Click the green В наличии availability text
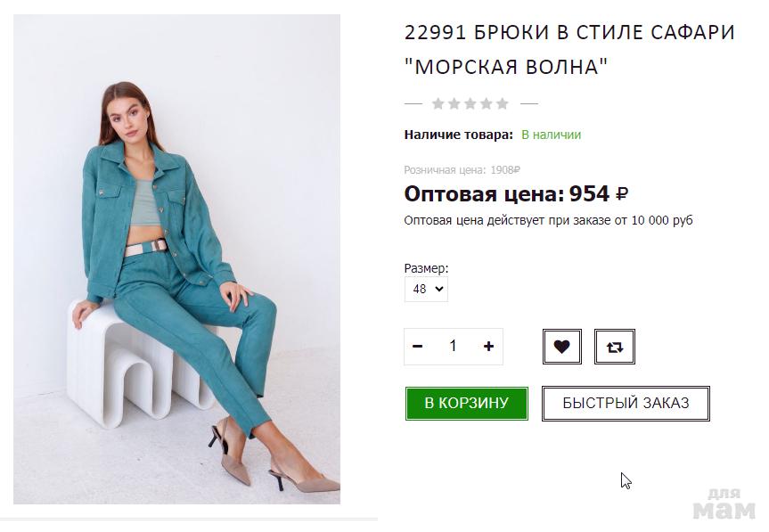This screenshot has width=769, height=532. pyautogui.click(x=551, y=135)
